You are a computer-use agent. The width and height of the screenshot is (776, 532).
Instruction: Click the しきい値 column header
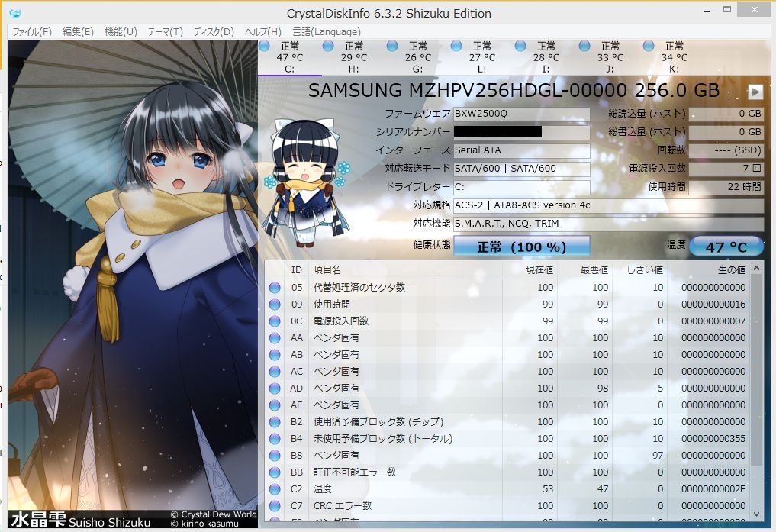tap(639, 269)
